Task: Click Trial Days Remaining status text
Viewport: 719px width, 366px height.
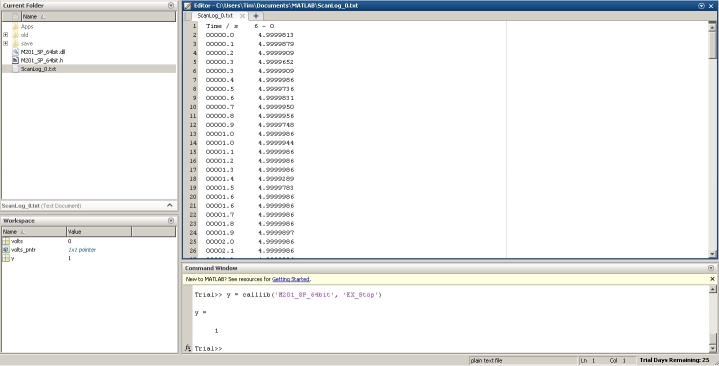Action: point(674,360)
